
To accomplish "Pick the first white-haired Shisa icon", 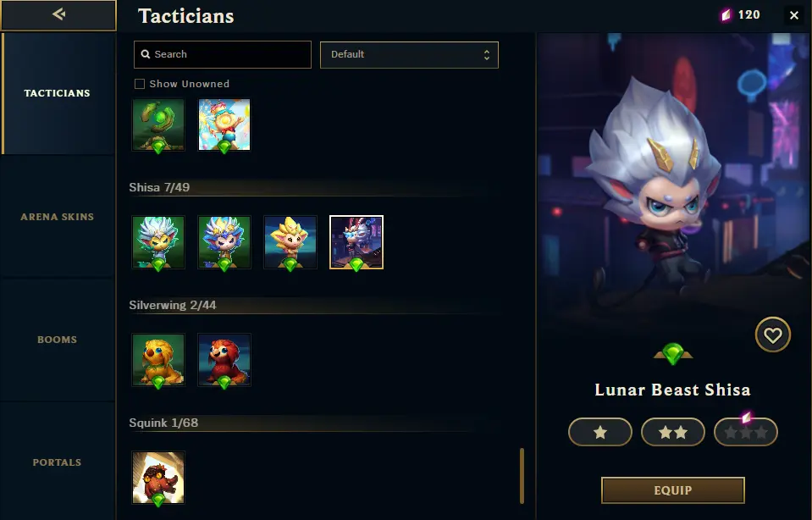I will click(158, 242).
